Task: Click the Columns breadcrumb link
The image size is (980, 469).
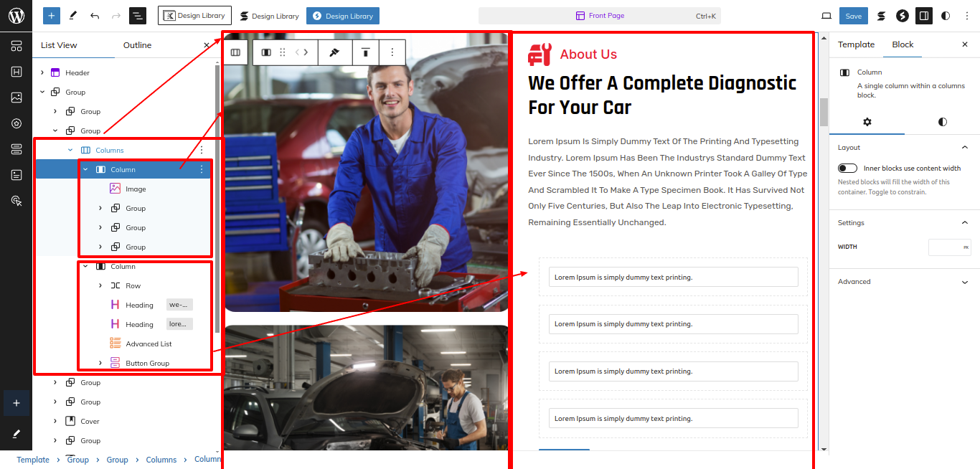Action: click(x=161, y=460)
